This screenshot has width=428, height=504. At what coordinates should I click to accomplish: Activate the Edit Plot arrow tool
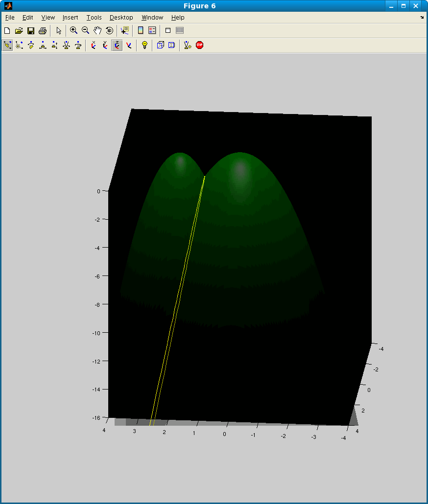[59, 30]
